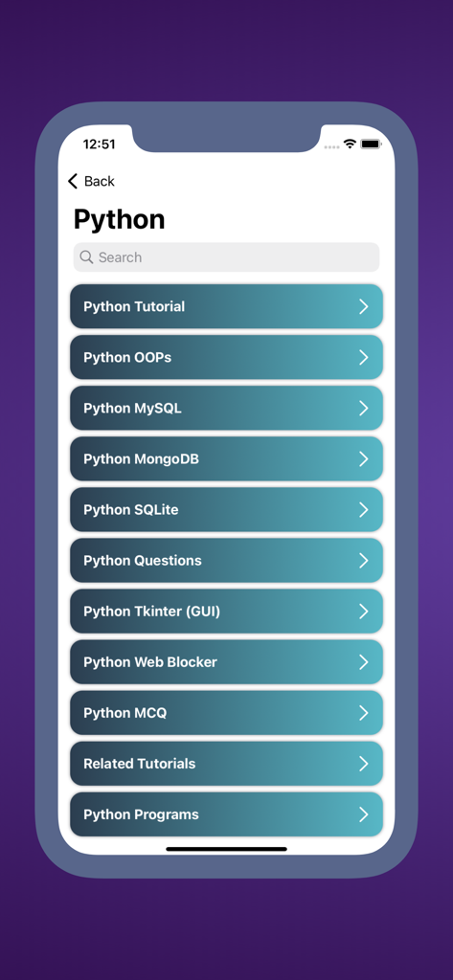Click the magnifying glass search icon
Image resolution: width=453 pixels, height=980 pixels.
pos(87,256)
